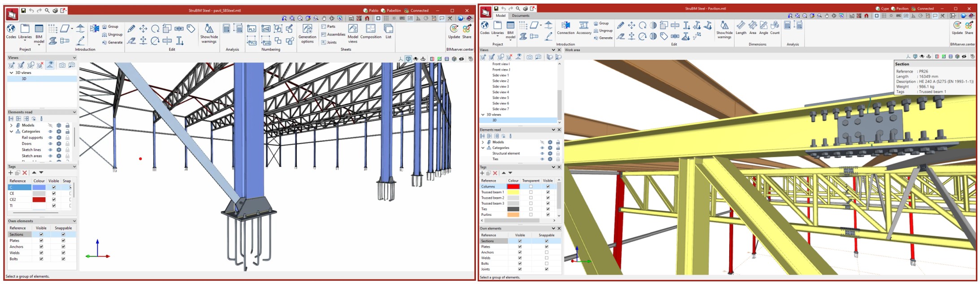Screen dimensions: 980x284
Task: Toggle Transparent checkbox for Columns tag
Action: 531,187
